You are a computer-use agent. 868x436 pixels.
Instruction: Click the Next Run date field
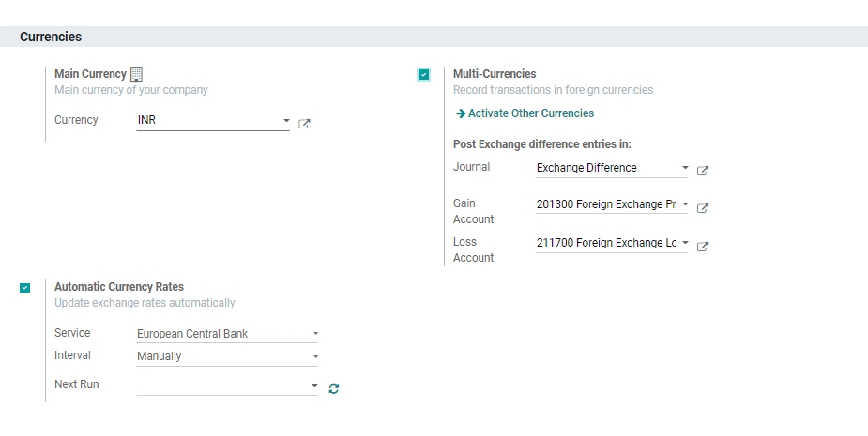221,385
